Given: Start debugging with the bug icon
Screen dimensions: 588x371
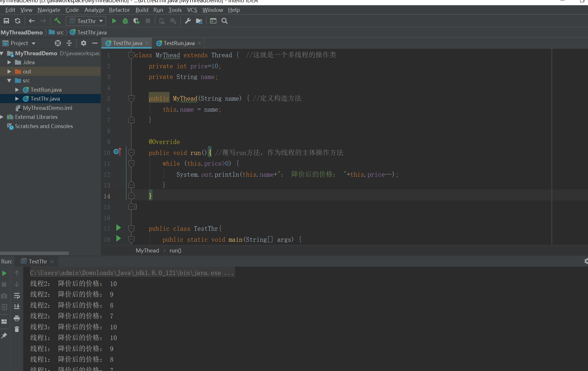Looking at the screenshot, I should (x=125, y=21).
